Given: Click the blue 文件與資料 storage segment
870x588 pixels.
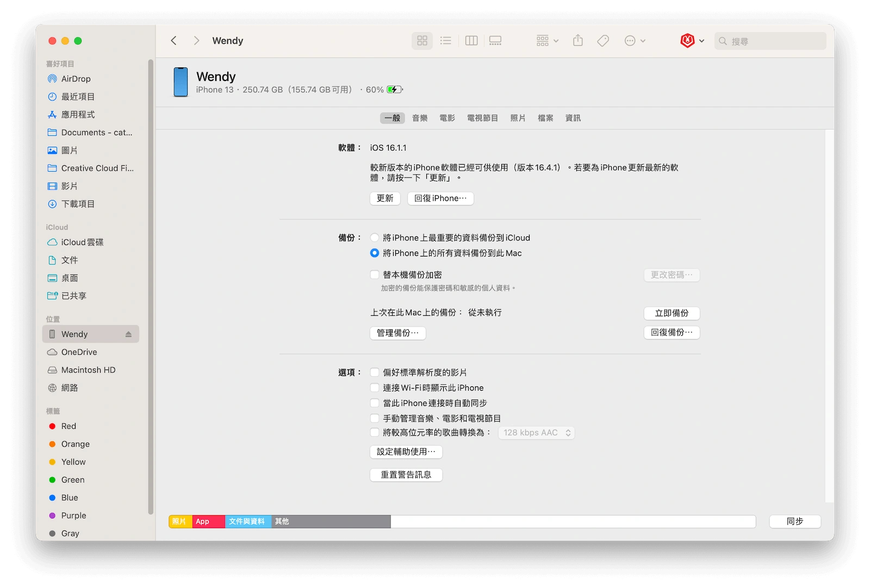Looking at the screenshot, I should click(x=248, y=522).
